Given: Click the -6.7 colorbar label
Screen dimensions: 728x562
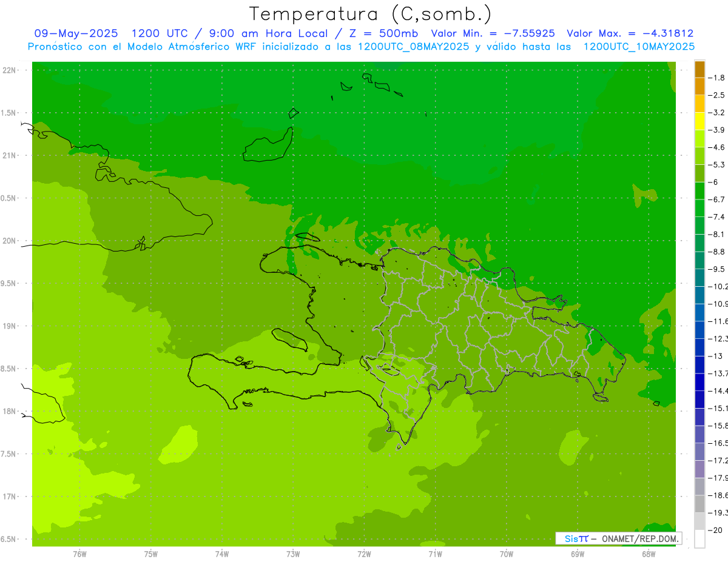Looking at the screenshot, I should pyautogui.click(x=717, y=199).
